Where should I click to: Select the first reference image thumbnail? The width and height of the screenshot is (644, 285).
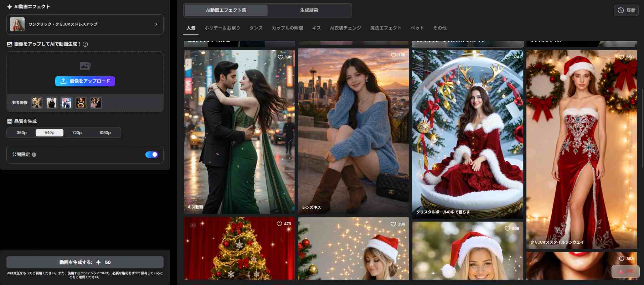pyautogui.click(x=37, y=103)
